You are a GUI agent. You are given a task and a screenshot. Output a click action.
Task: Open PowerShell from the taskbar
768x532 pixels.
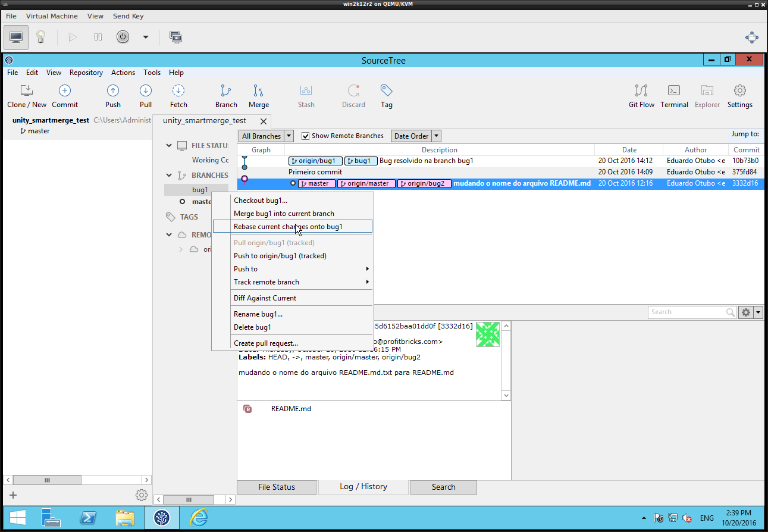point(89,518)
